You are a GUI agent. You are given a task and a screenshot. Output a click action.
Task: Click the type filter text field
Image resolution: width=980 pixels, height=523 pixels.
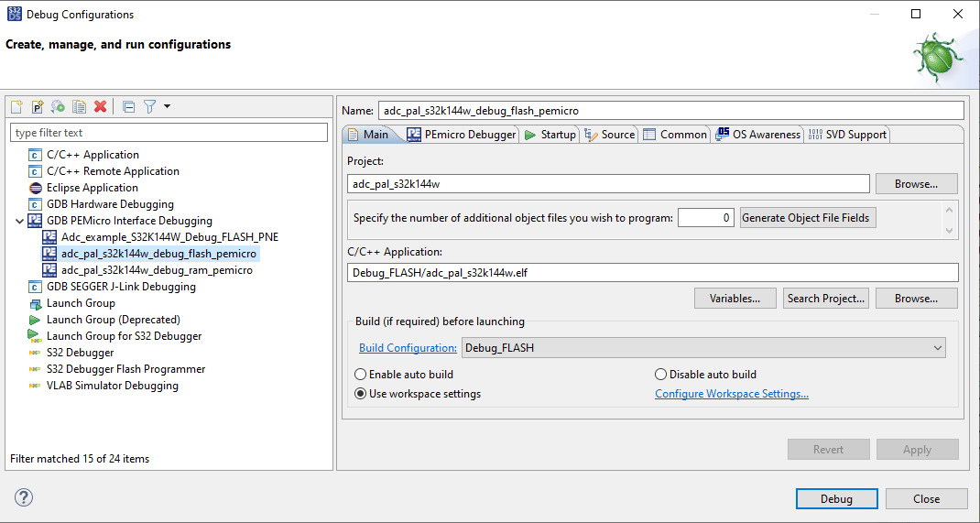point(169,133)
